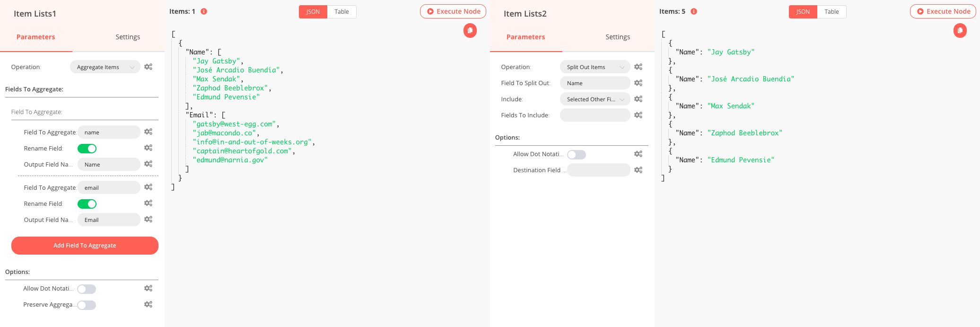Open gear options for Destination Field
This screenshot has height=327, width=980.
coord(638,170)
